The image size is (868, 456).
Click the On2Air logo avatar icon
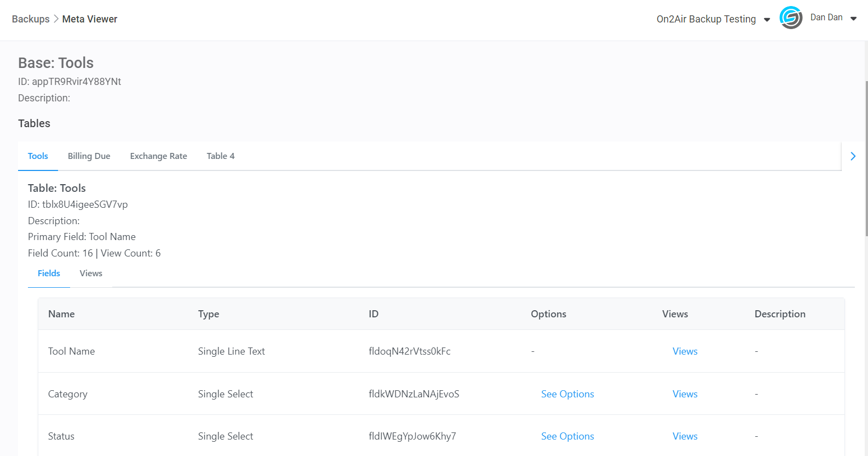[790, 18]
